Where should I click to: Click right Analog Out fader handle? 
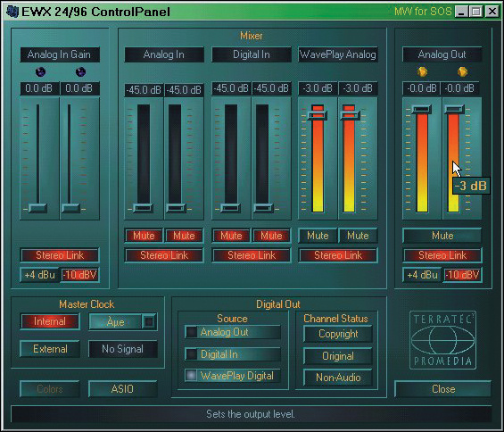click(455, 110)
